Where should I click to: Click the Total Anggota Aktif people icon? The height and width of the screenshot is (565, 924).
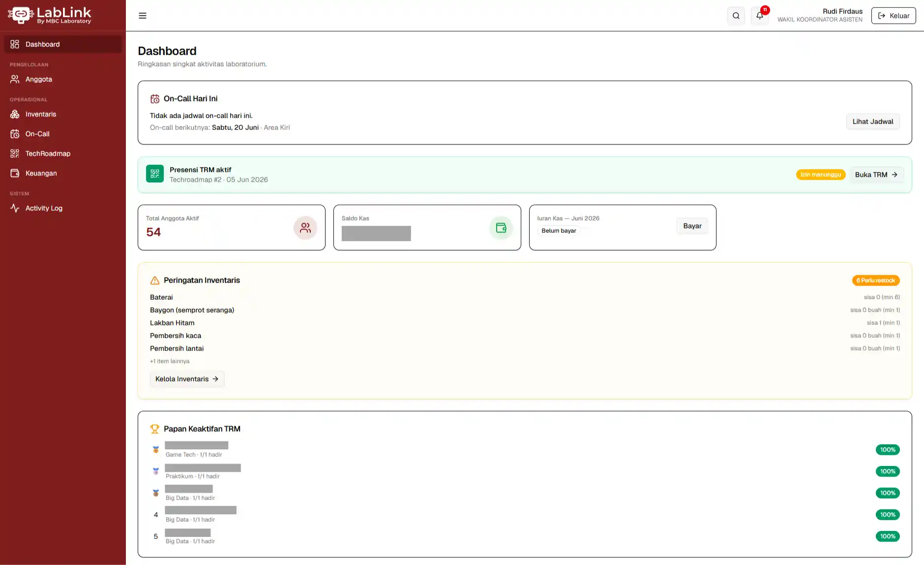click(x=305, y=228)
